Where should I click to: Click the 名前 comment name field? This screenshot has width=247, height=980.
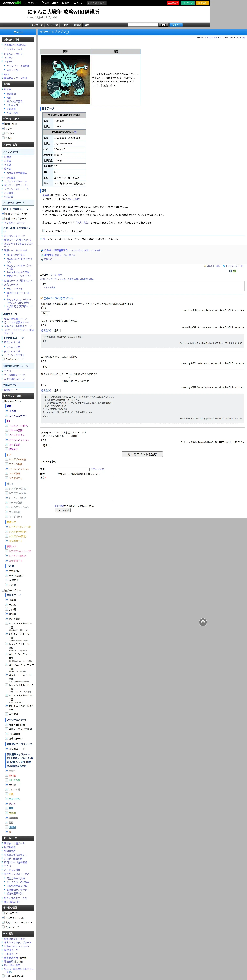tap(72, 469)
